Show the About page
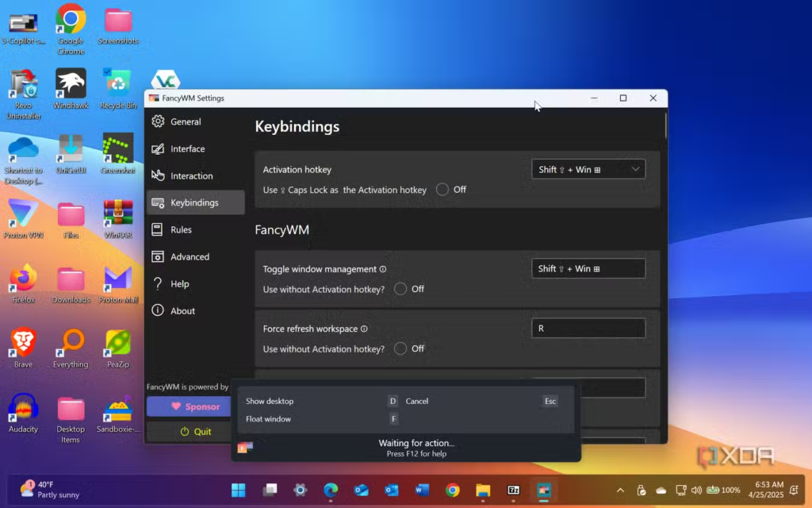This screenshot has height=508, width=812. 195,310
